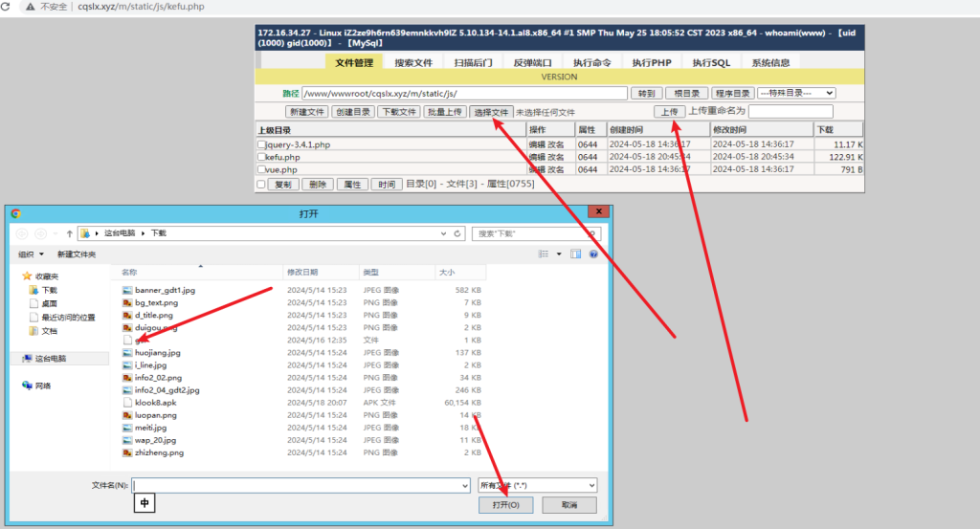Select 这台电脑 in the navigation pane
The width and height of the screenshot is (980, 529).
57,359
